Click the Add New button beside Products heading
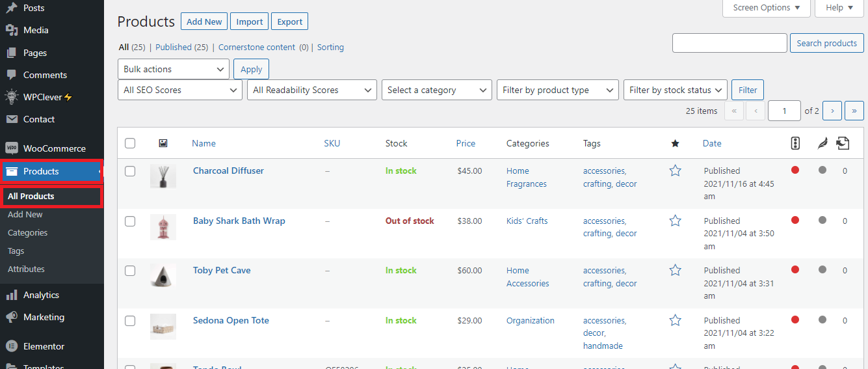The width and height of the screenshot is (868, 369). (x=204, y=21)
